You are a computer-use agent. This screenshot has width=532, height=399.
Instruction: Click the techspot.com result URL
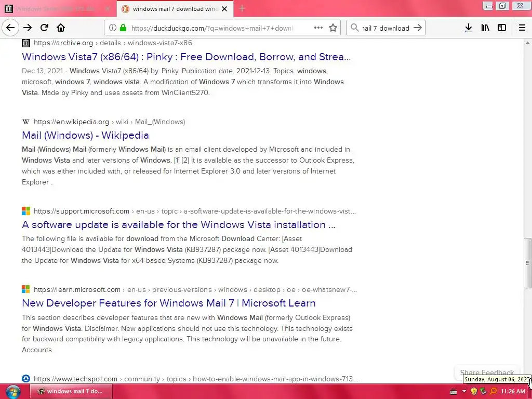coord(196,379)
